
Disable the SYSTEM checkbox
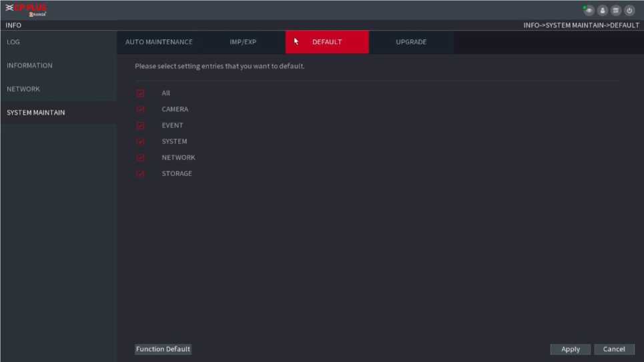click(140, 141)
